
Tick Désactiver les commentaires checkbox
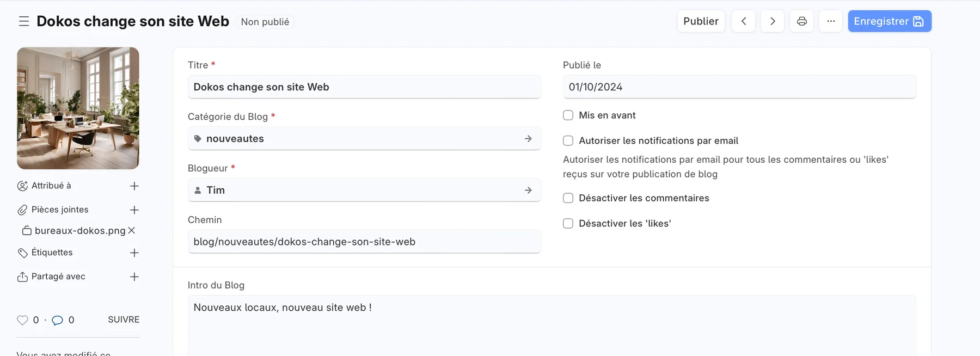pyautogui.click(x=568, y=198)
